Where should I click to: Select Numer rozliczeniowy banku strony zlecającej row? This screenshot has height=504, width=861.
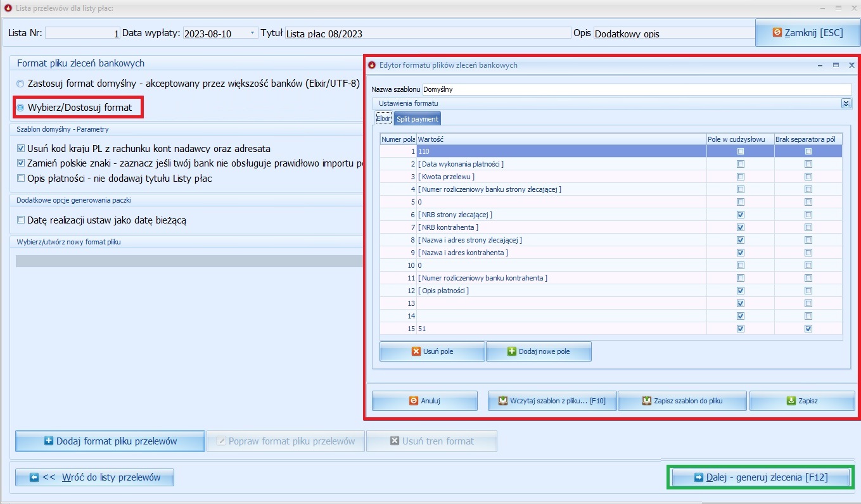click(611, 189)
